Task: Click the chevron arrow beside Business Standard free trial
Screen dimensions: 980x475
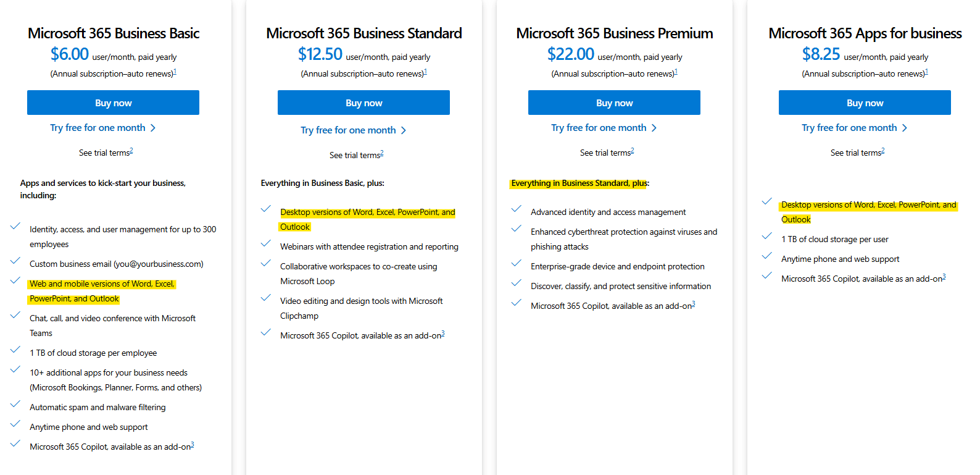Action: point(404,130)
